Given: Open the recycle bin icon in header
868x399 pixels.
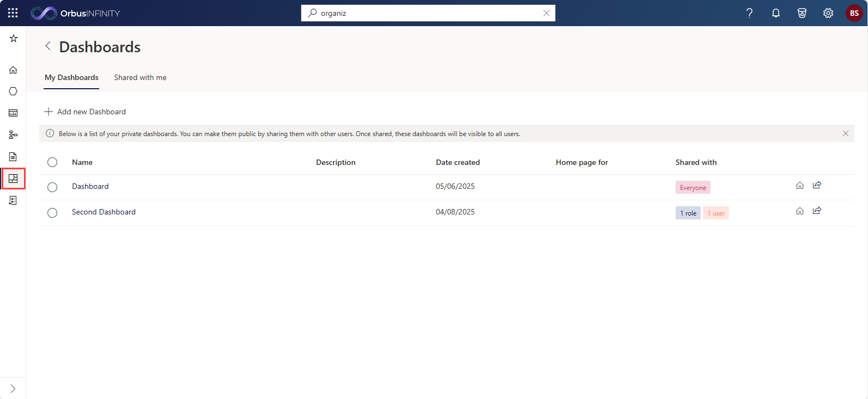Looking at the screenshot, I should (x=802, y=13).
